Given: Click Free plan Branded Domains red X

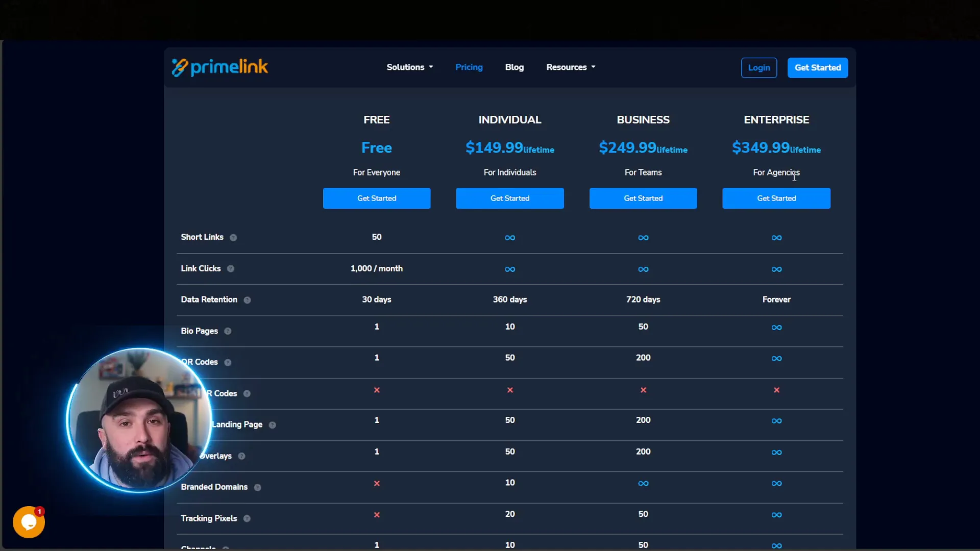Looking at the screenshot, I should [377, 483].
